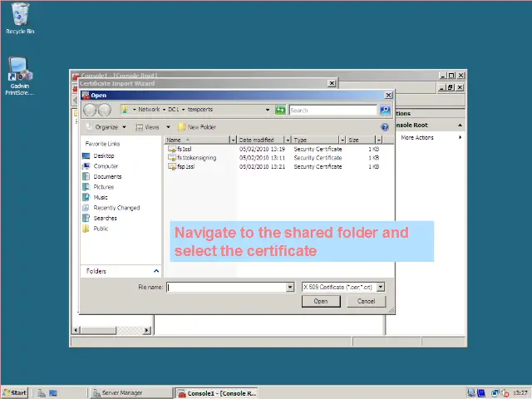Create a New Folder from toolbar

point(196,127)
